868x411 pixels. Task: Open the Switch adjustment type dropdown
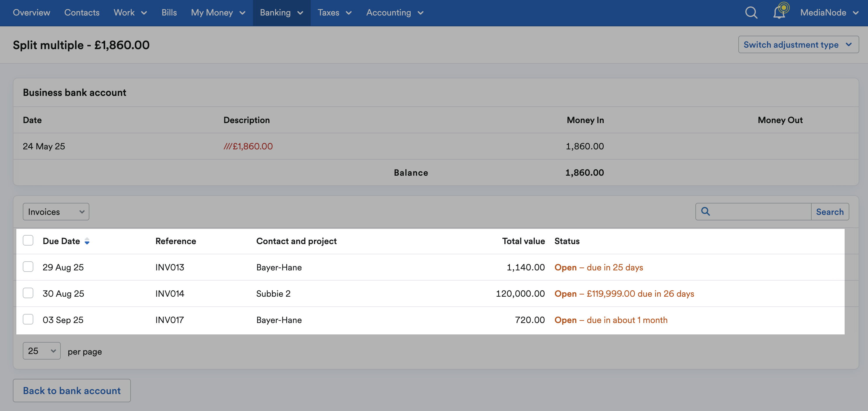coord(798,44)
